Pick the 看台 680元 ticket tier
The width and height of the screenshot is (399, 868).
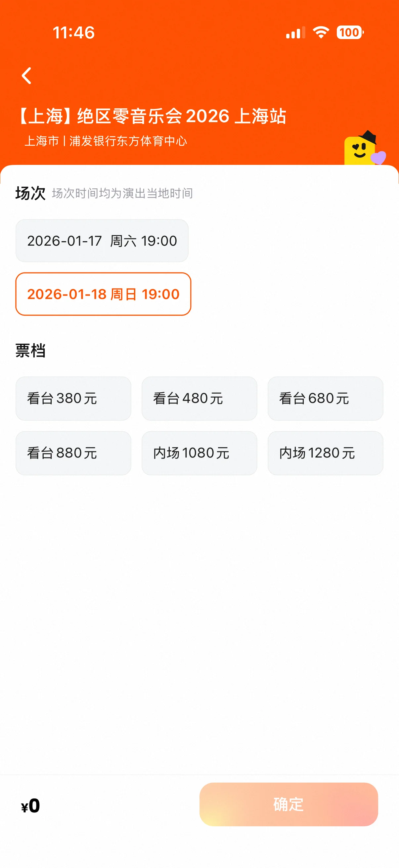tap(325, 398)
